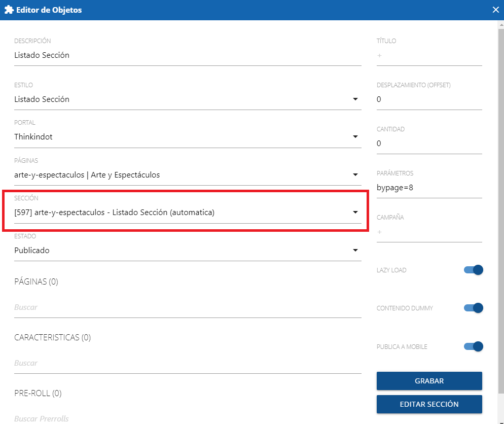
Task: Select the Cantidad number field
Action: point(429,144)
